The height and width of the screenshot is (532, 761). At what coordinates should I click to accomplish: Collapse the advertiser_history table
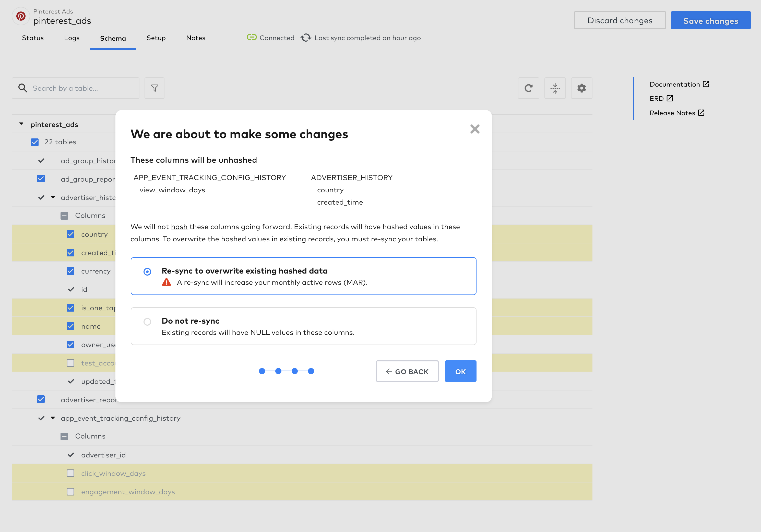coord(53,197)
